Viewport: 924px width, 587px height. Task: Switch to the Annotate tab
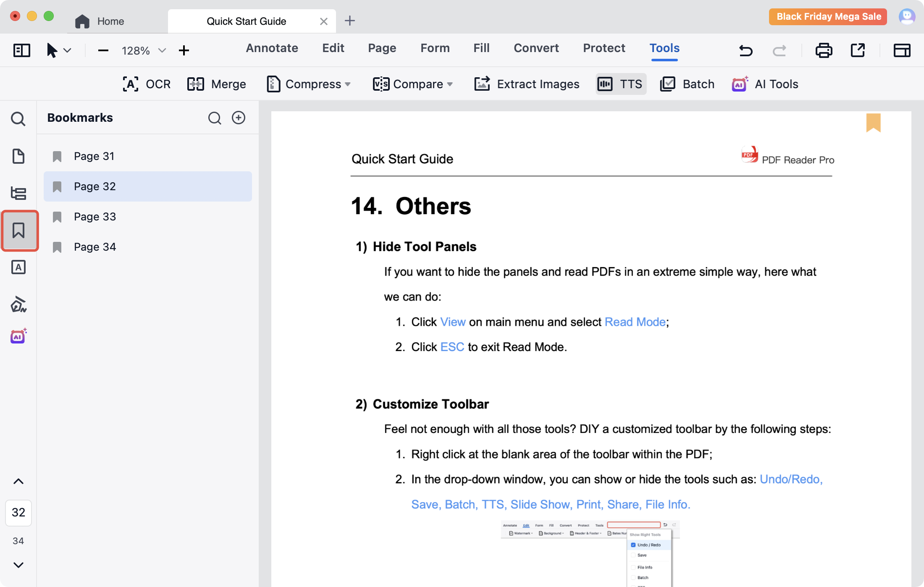coord(272,48)
